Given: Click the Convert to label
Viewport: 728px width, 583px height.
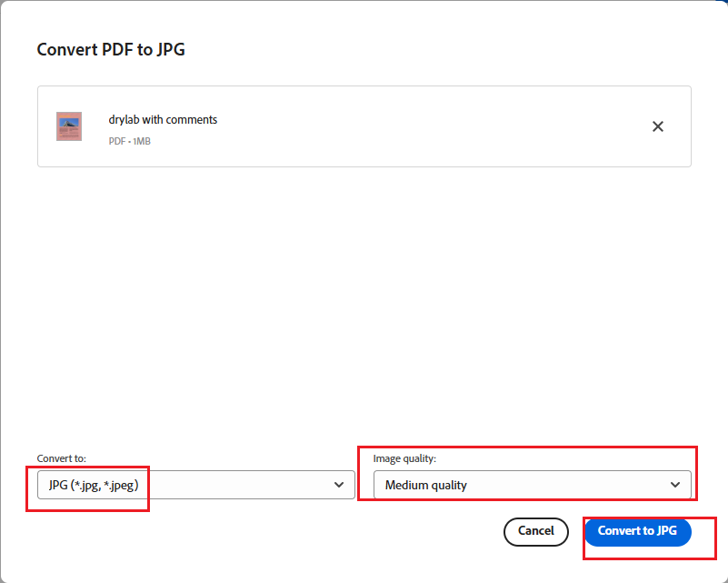Looking at the screenshot, I should (x=61, y=458).
